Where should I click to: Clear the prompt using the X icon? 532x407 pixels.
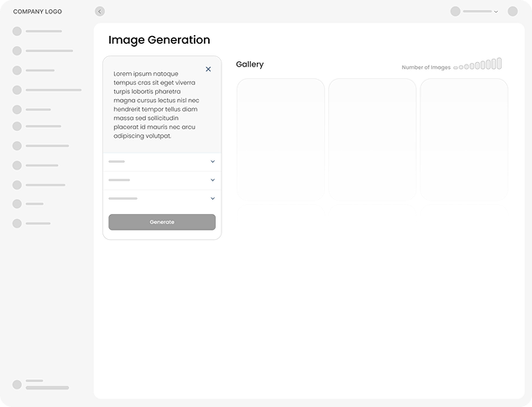208,70
